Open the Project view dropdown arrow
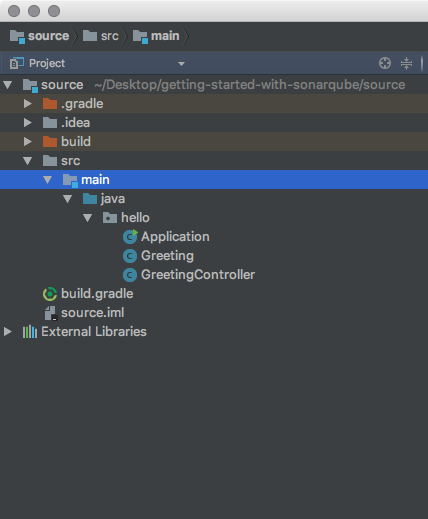This screenshot has height=519, width=428. coord(181,64)
